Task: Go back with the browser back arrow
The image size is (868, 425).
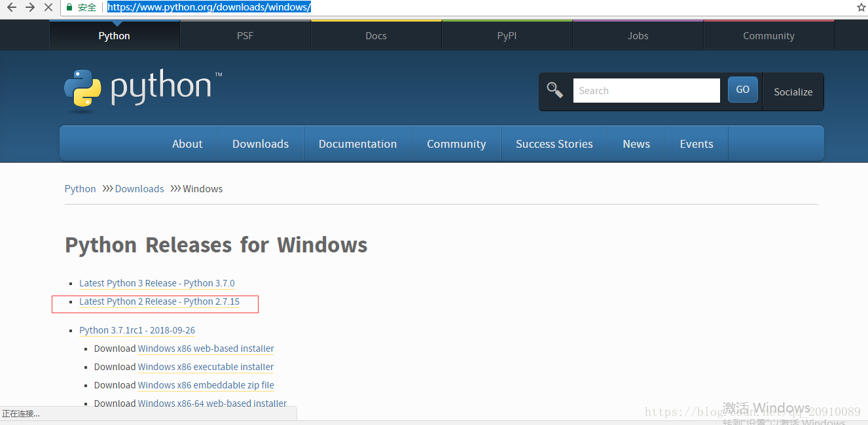Action: click(x=11, y=7)
